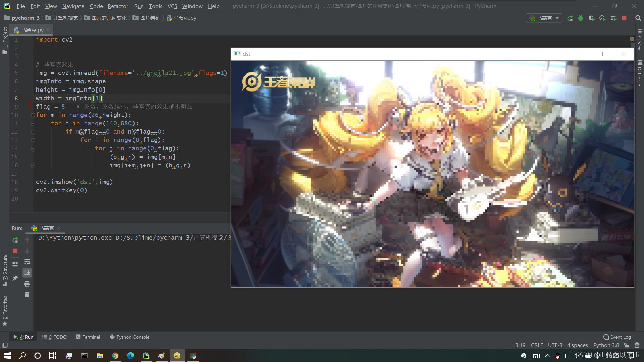The width and height of the screenshot is (644, 362).
Task: Click 计算机视觉 breadcrumb folder
Action: 62,18
